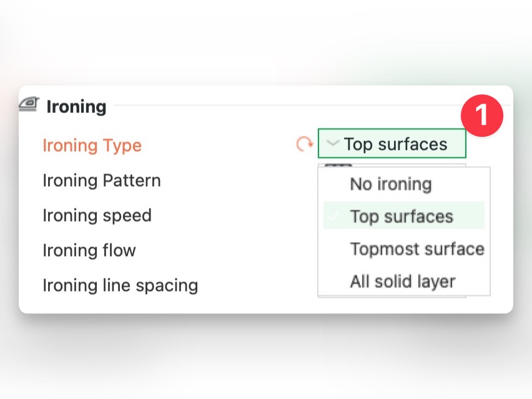The width and height of the screenshot is (532, 399).
Task: Click the Ironing Pattern setting label
Action: pyautogui.click(x=102, y=180)
